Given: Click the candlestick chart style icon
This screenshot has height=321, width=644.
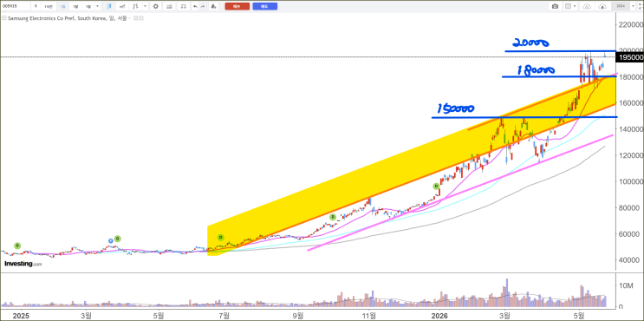Looking at the screenshot, I should coord(109,6).
